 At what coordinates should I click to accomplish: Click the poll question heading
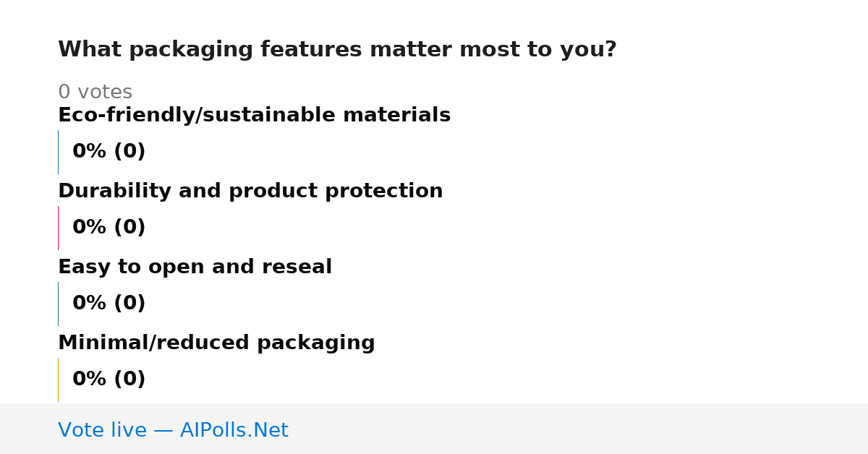(x=337, y=50)
